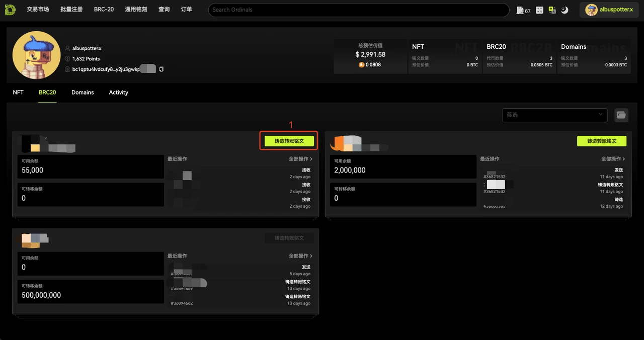The width and height of the screenshot is (644, 340).
Task: Click 铸造转账铭文 in the 2,000,000 balance card
Action: pos(602,141)
